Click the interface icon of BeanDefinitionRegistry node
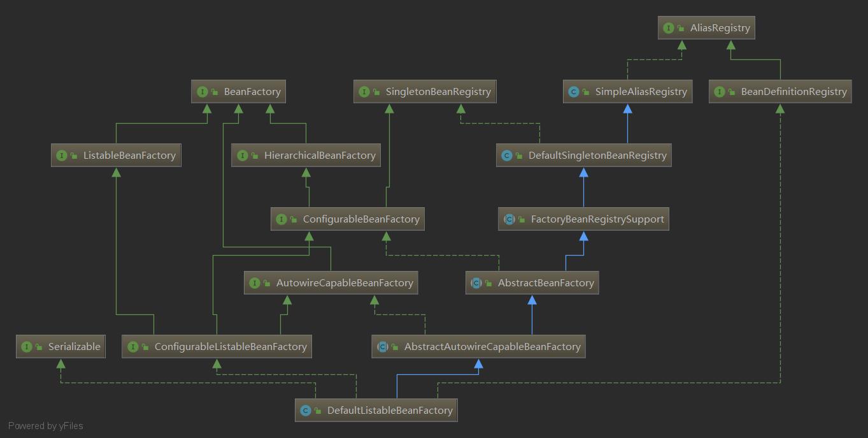The width and height of the screenshot is (868, 438). coord(720,92)
